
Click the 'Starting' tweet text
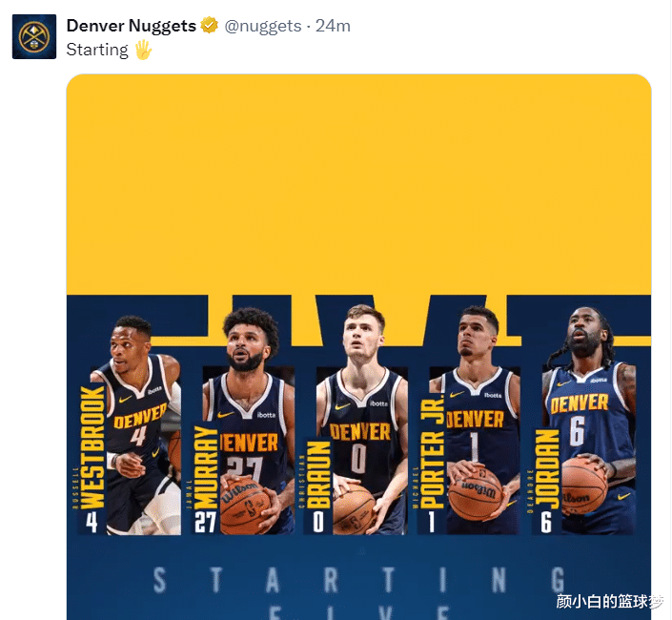97,50
